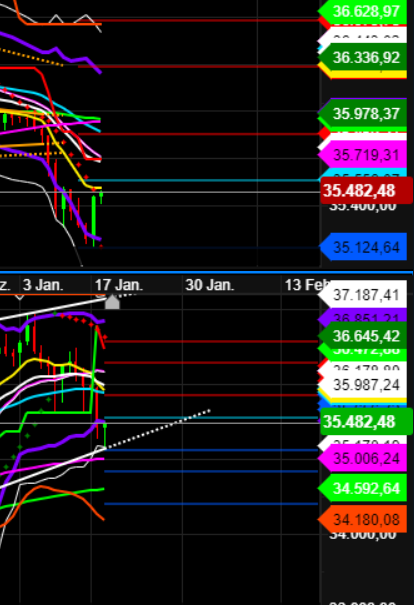This screenshot has height=605, width=414.
Task: Click the 30 Jan. date label
Action: [210, 285]
